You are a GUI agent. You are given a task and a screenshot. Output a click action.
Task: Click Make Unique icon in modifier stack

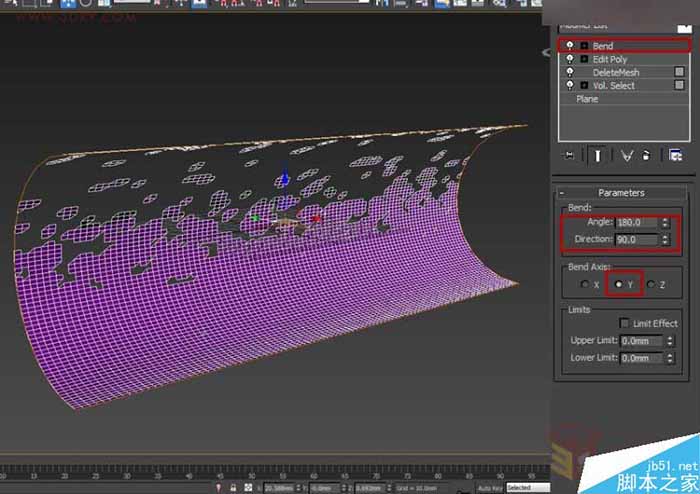click(x=628, y=155)
